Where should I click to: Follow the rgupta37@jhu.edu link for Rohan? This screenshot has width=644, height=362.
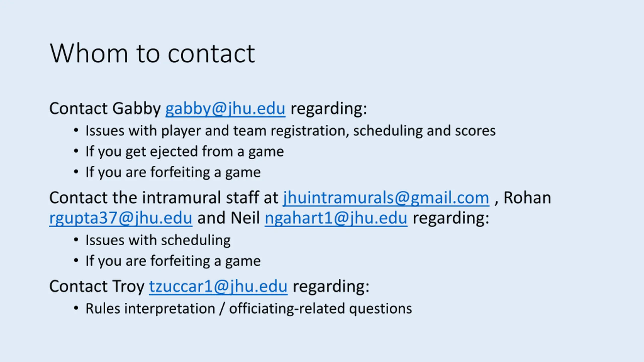(121, 218)
